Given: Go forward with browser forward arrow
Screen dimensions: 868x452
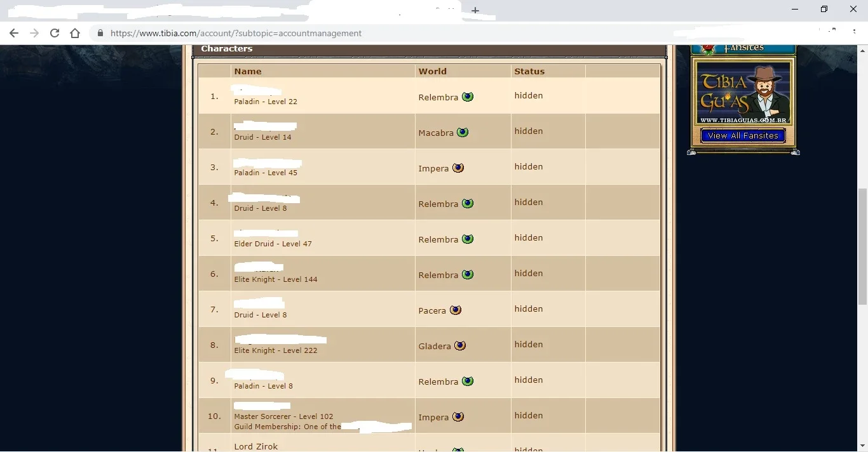Looking at the screenshot, I should pos(34,33).
